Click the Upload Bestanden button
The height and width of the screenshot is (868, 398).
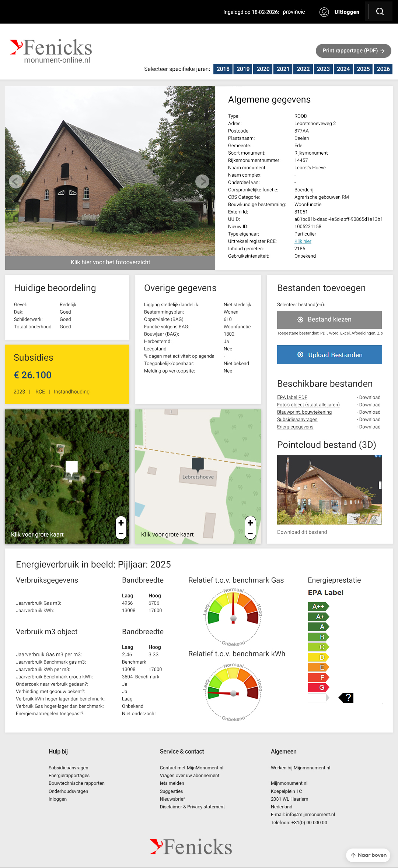coord(329,354)
